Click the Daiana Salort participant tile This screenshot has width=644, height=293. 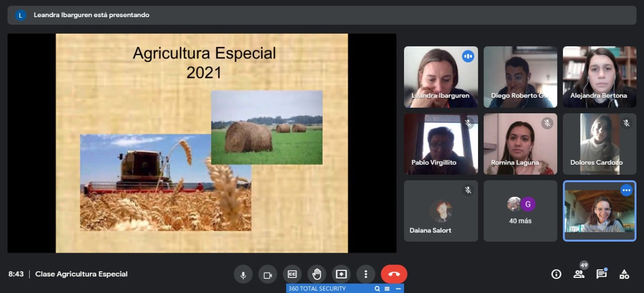point(441,211)
